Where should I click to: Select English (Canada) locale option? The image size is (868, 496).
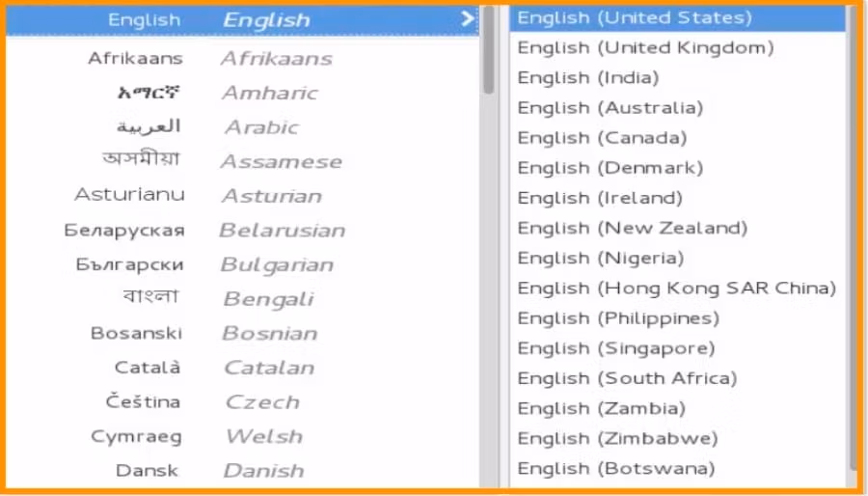tap(602, 137)
